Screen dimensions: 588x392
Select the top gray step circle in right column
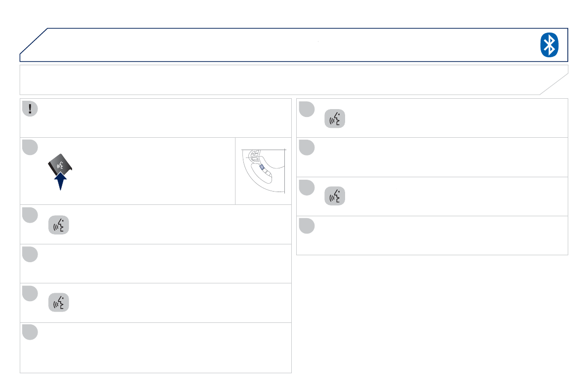click(306, 109)
